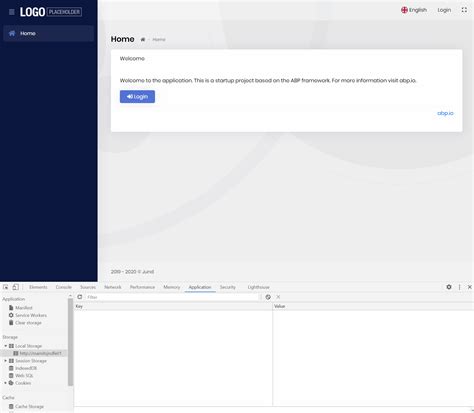This screenshot has width=474, height=413.
Task: Collapse the Local Storage tree arrow
Action: coord(5,346)
